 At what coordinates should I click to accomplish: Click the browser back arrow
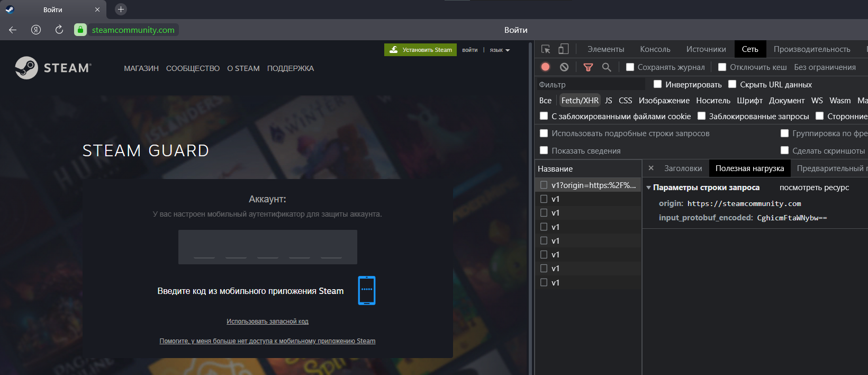pos(13,30)
